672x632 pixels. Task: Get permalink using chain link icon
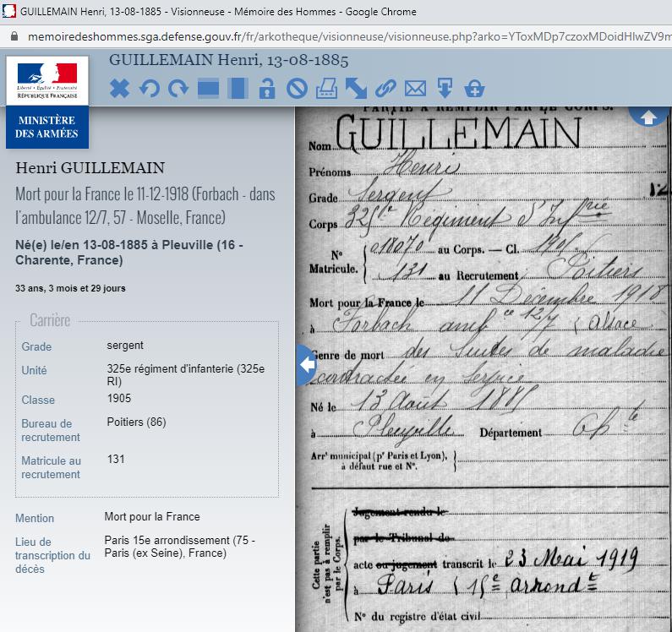tap(385, 89)
